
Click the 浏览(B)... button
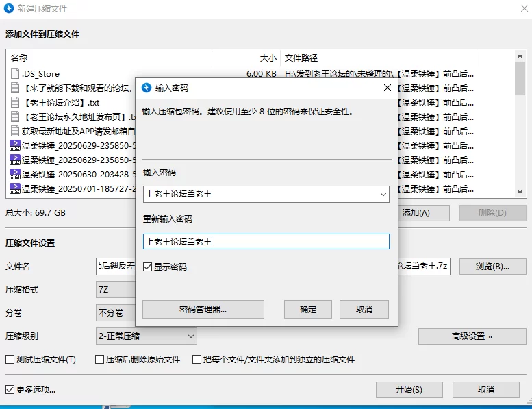pos(493,267)
